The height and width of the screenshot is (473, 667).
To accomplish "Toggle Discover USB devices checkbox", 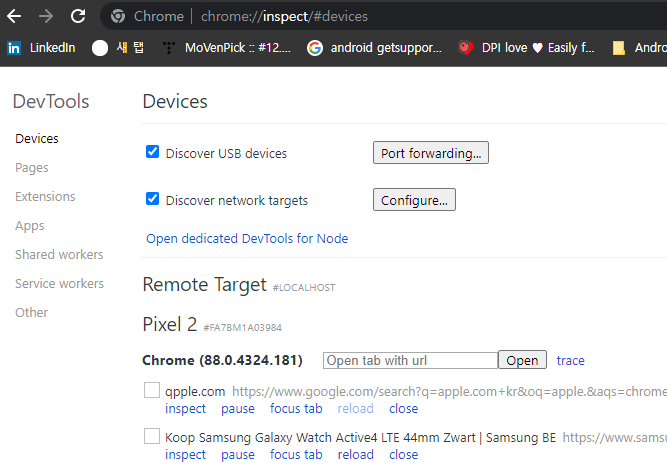I will click(x=152, y=152).
